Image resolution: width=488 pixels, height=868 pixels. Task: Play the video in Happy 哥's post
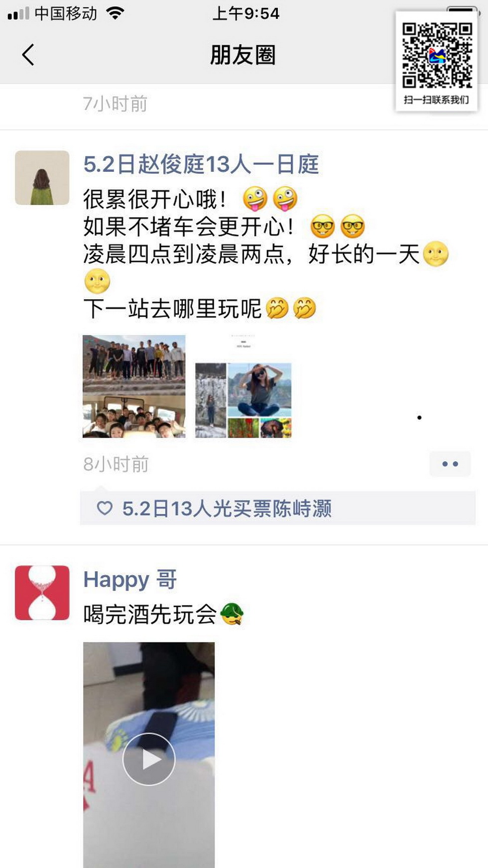pyautogui.click(x=149, y=759)
